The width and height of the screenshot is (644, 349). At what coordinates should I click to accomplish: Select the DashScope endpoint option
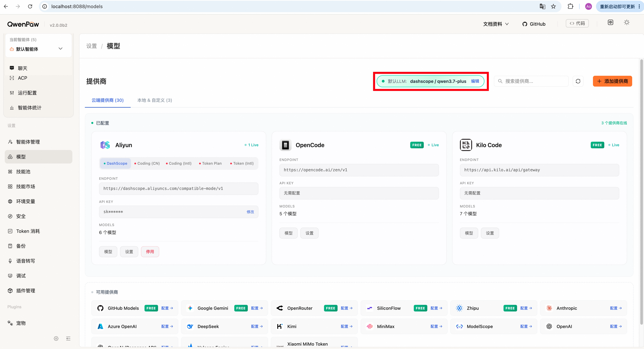tap(115, 164)
